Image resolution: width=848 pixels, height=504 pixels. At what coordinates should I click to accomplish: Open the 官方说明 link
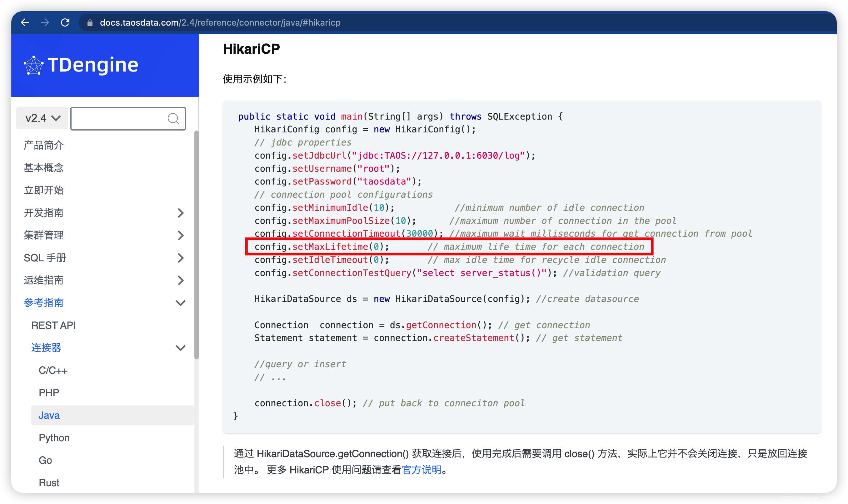(x=422, y=470)
